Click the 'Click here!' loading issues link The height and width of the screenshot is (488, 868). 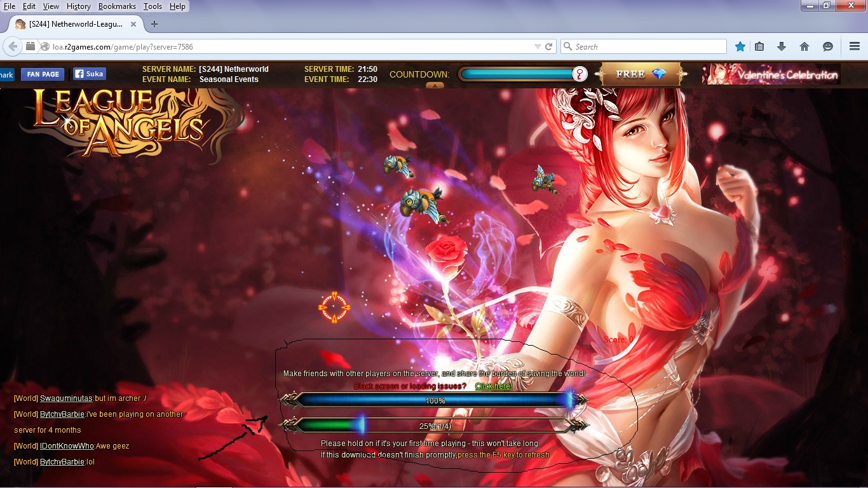[x=493, y=386]
